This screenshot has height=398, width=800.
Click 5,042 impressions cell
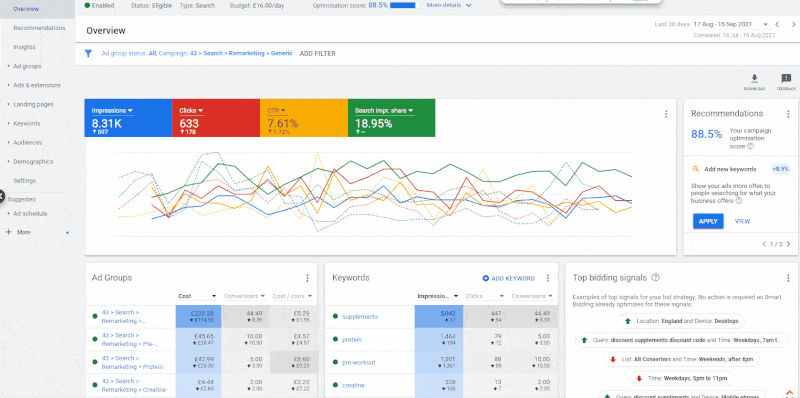439,316
